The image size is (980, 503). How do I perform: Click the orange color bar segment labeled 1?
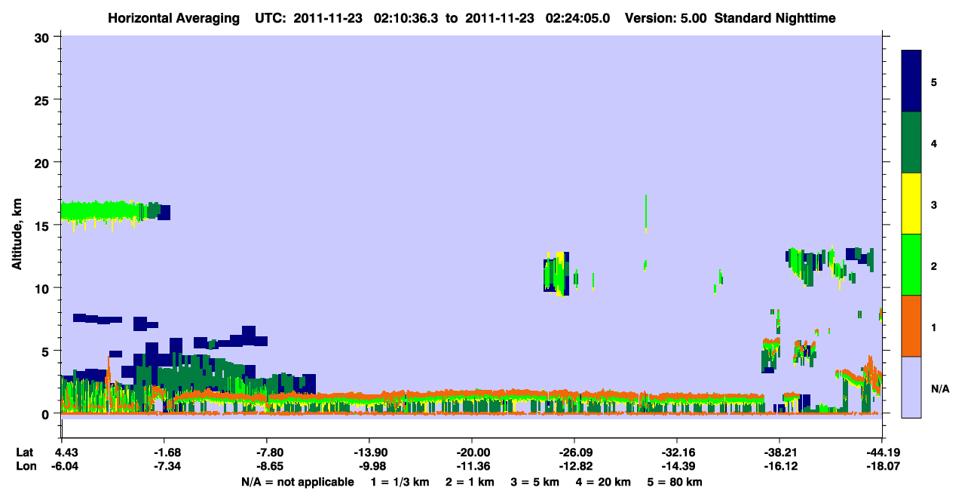(x=911, y=326)
